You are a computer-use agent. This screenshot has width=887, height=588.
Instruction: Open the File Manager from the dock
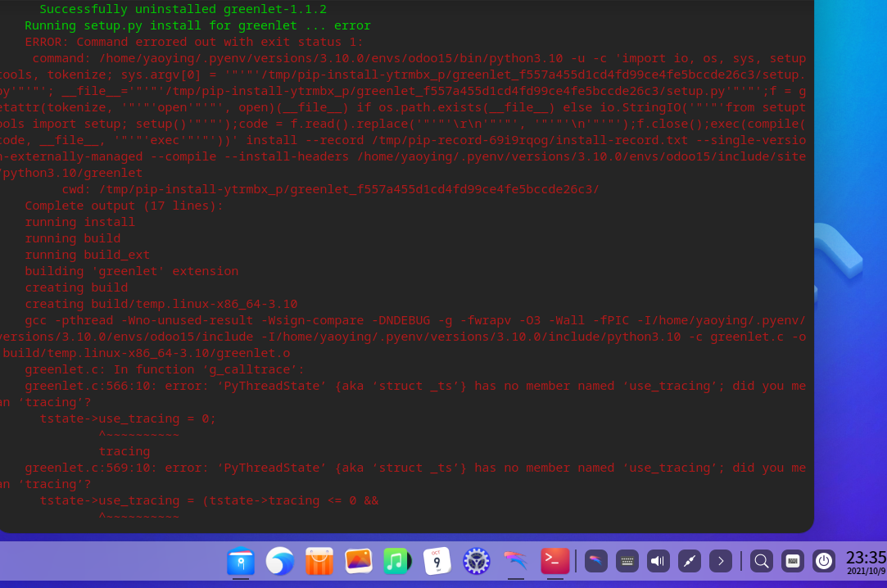[x=240, y=561]
